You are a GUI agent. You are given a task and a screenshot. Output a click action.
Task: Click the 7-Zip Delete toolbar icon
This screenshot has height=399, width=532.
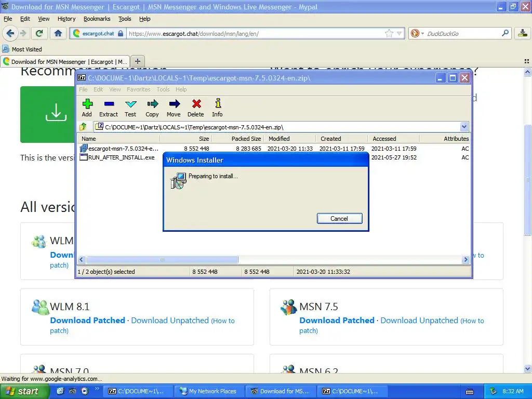[196, 104]
